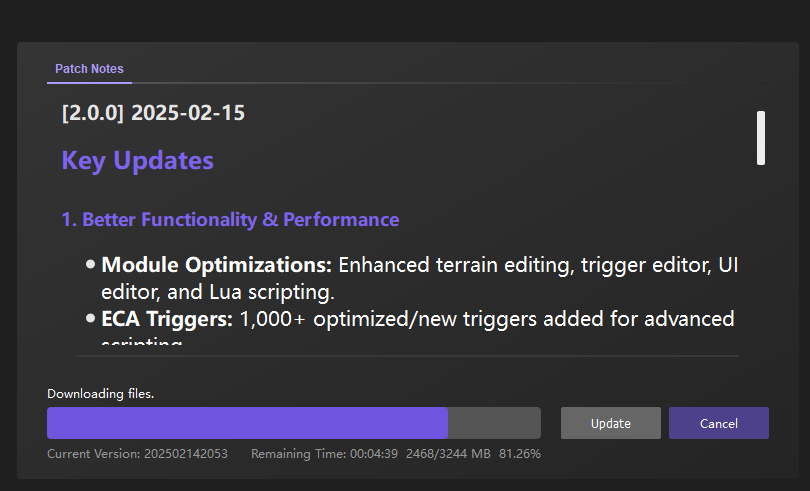Click the patch notes scrollbar thumb
This screenshot has width=810, height=491.
coord(761,137)
